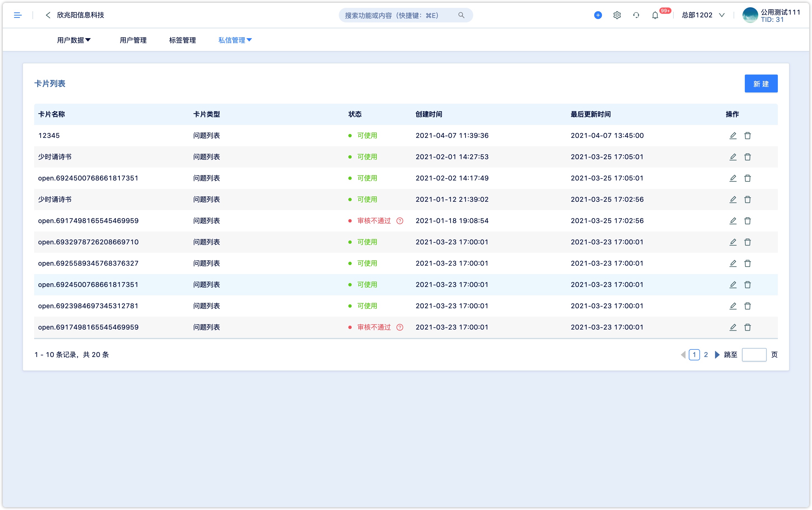Click the search magnifier icon

click(461, 15)
